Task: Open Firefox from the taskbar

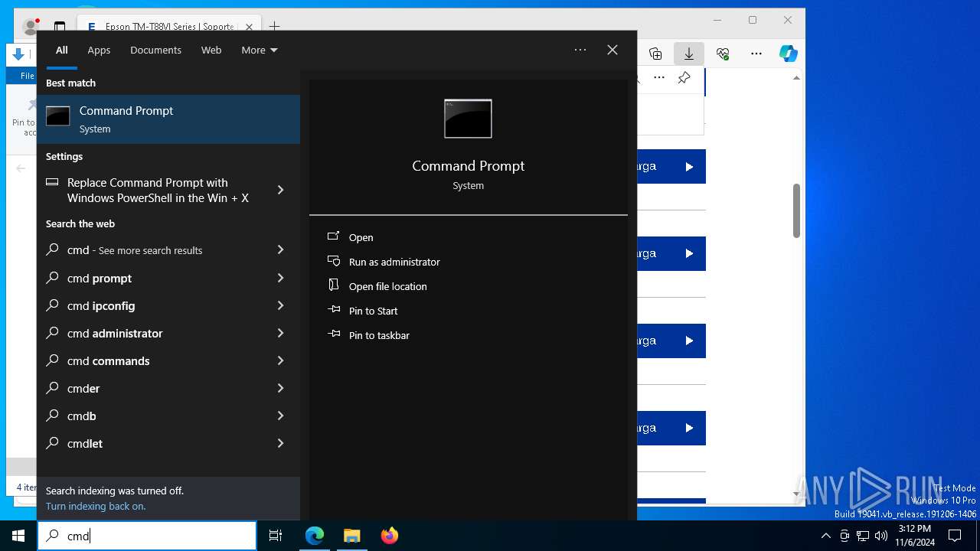Action: 389,536
